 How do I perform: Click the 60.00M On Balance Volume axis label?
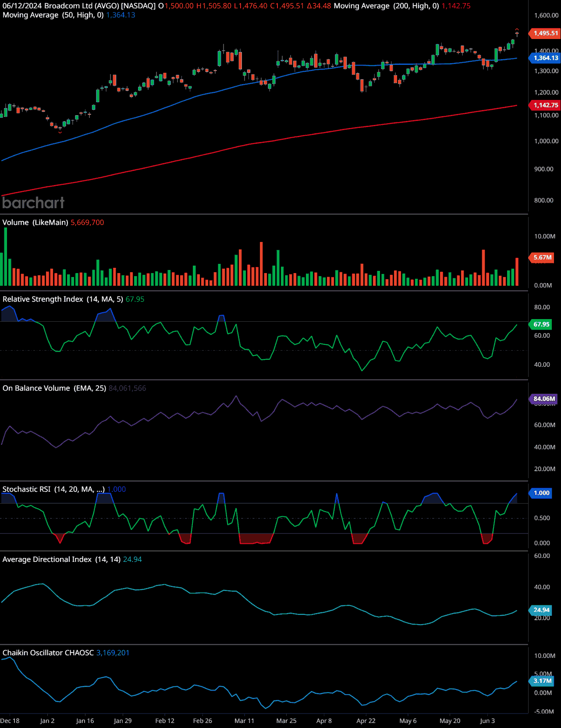545,425
